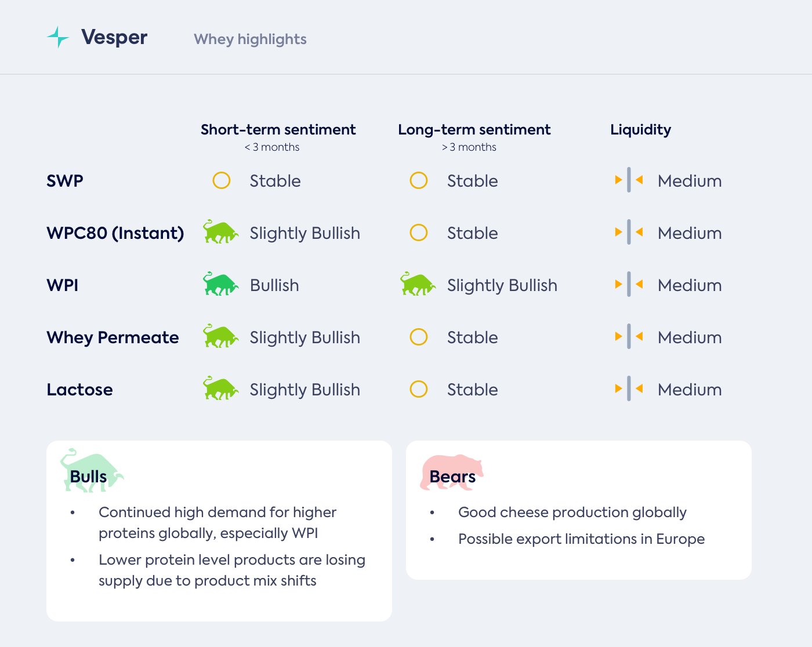812x647 pixels.
Task: Click the dark green Bullish bull icon for WPI
Action: coord(220,285)
